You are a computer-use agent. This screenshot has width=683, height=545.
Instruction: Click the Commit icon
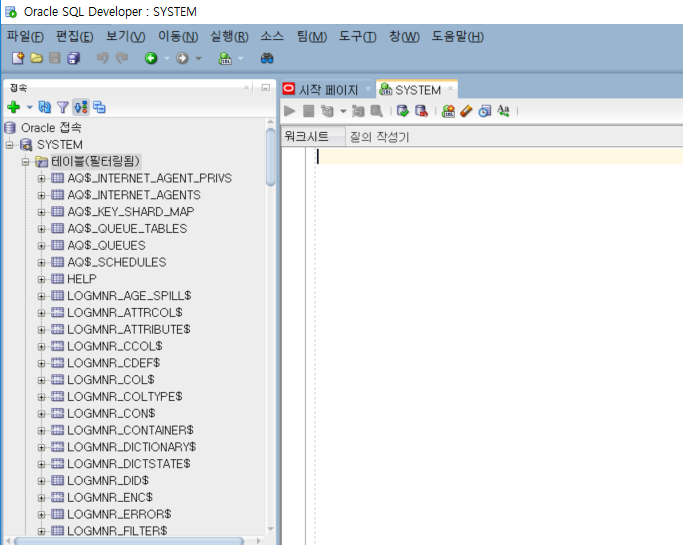403,111
